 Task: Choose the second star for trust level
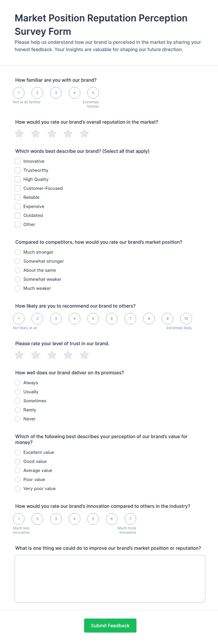tap(35, 355)
